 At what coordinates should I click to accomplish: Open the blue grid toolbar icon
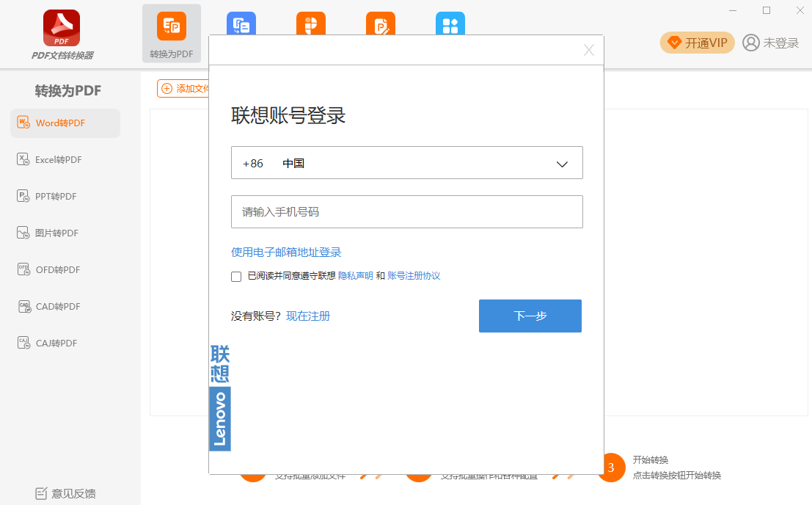click(x=450, y=23)
